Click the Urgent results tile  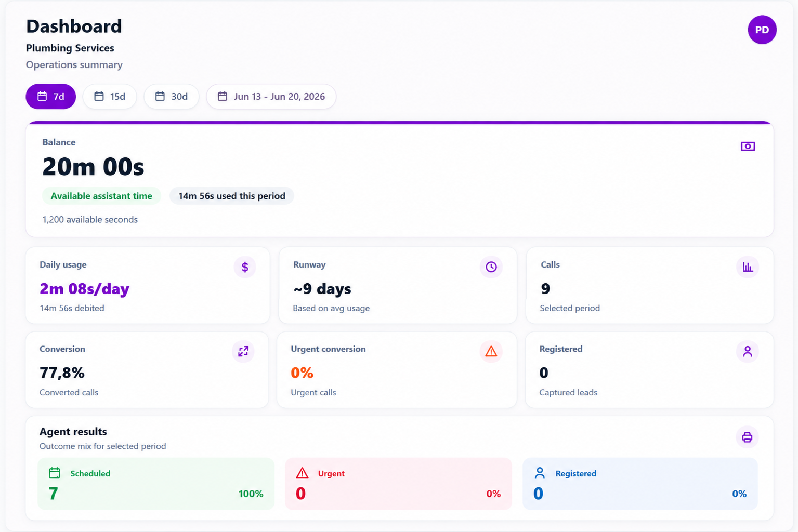tap(398, 484)
